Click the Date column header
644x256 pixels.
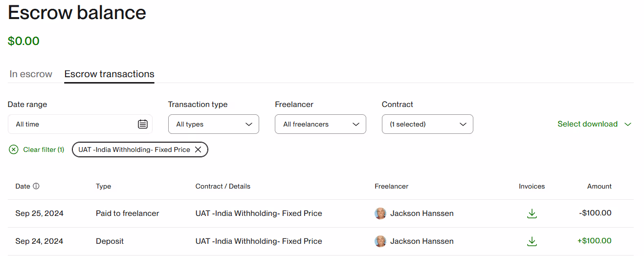pyautogui.click(x=22, y=186)
